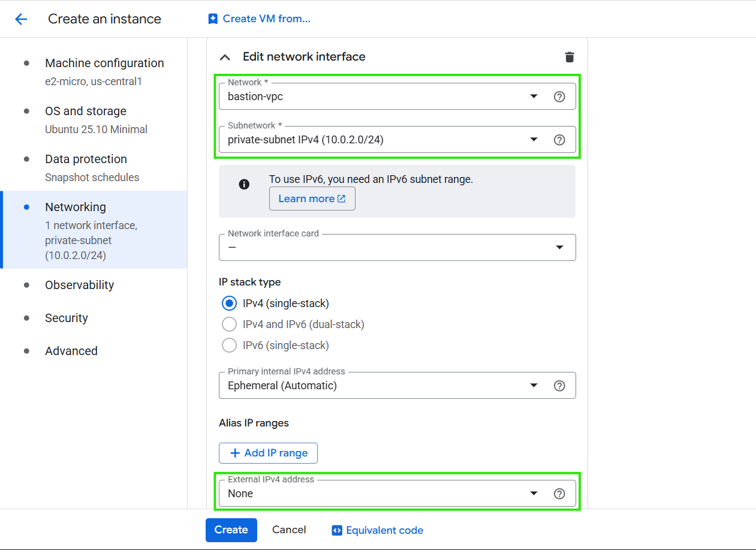756x550 pixels.
Task: Select IPv6 (single-stack) radio button
Action: click(229, 345)
